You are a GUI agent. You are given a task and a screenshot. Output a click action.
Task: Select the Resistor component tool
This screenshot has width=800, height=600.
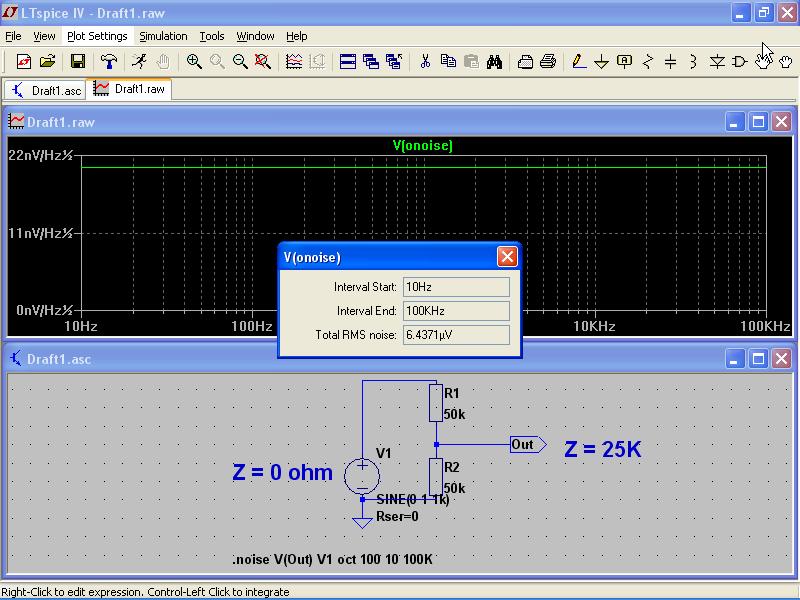click(648, 62)
